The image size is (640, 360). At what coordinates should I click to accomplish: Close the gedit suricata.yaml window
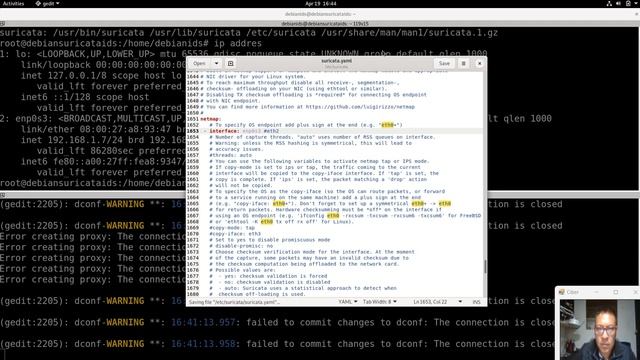coord(480,63)
